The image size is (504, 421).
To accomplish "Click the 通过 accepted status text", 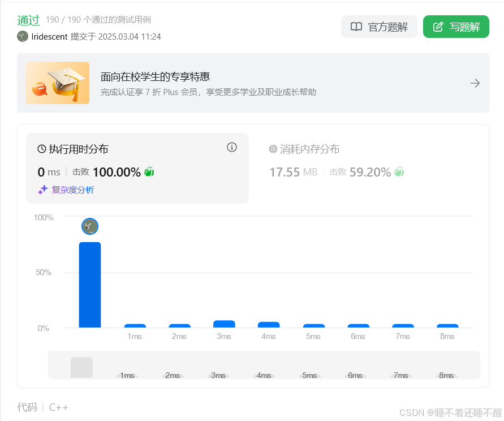I will click(x=28, y=20).
